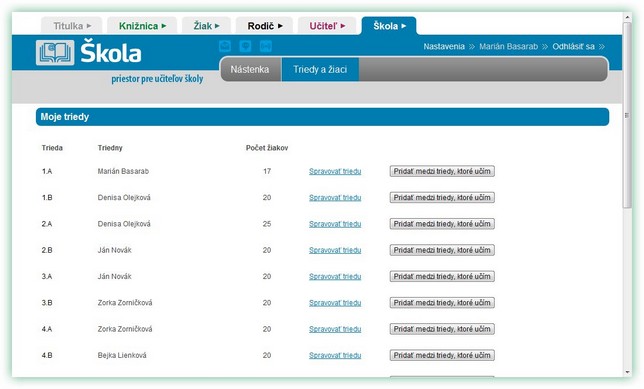644x389 pixels.
Task: Open the Marián Basarab profile link
Action: pyautogui.click(x=508, y=46)
